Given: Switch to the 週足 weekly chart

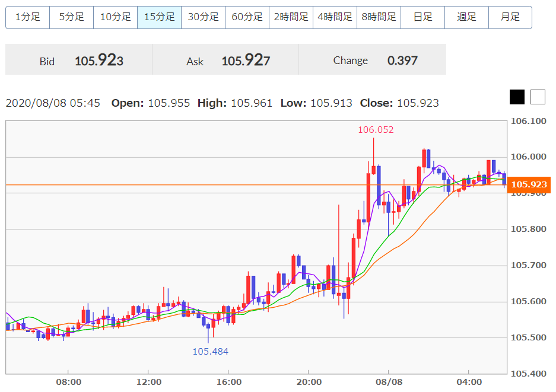Looking at the screenshot, I should tap(466, 17).
